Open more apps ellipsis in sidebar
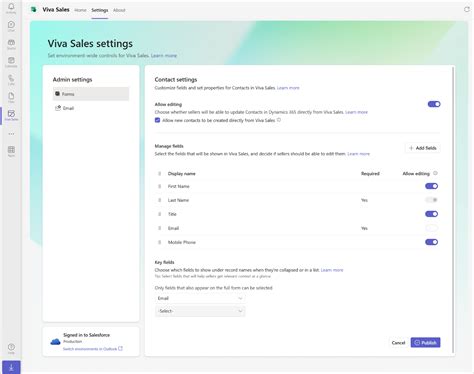474x374 pixels. (11, 134)
